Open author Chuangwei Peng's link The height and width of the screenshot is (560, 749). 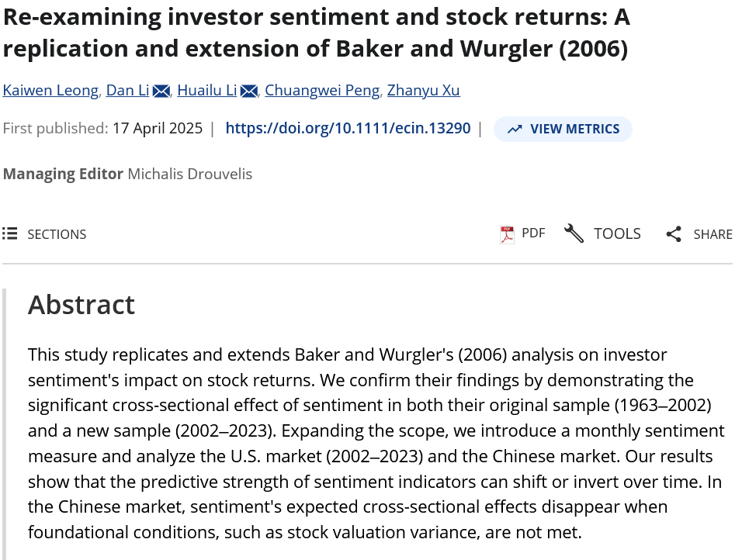pyautogui.click(x=322, y=90)
